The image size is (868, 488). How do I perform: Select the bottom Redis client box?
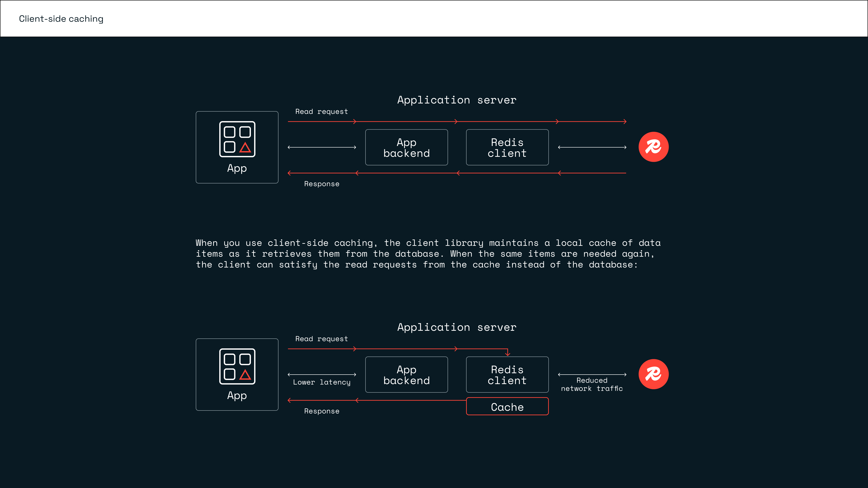[x=507, y=375]
